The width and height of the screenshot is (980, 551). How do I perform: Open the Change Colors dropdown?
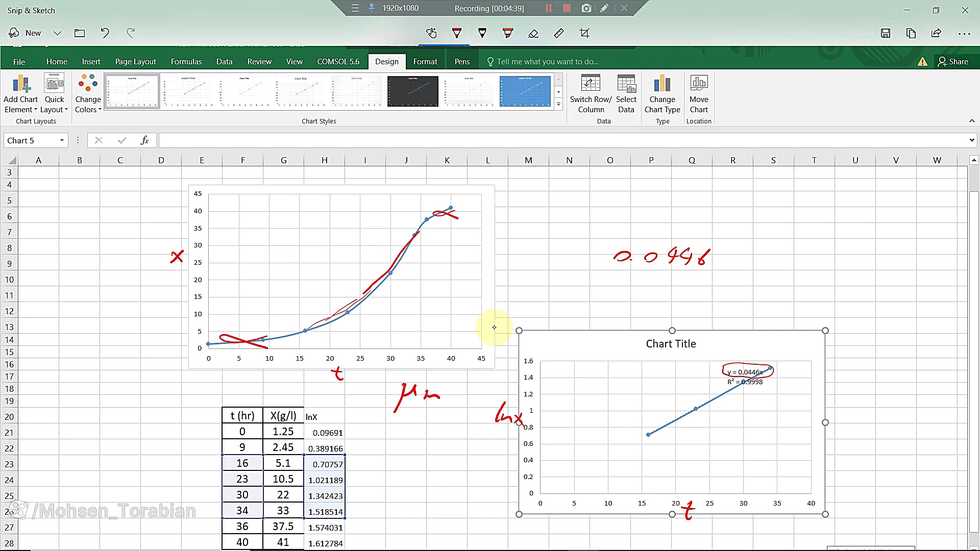88,94
